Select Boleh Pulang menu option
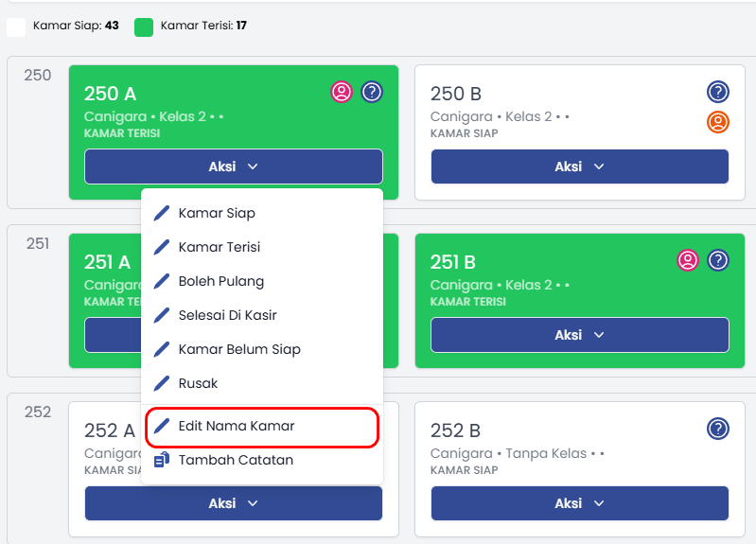Image resolution: width=756 pixels, height=544 pixels. (220, 281)
